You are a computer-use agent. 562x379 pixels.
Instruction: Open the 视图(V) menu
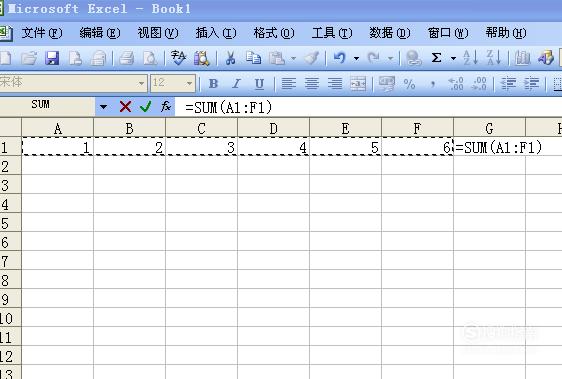[x=158, y=33]
